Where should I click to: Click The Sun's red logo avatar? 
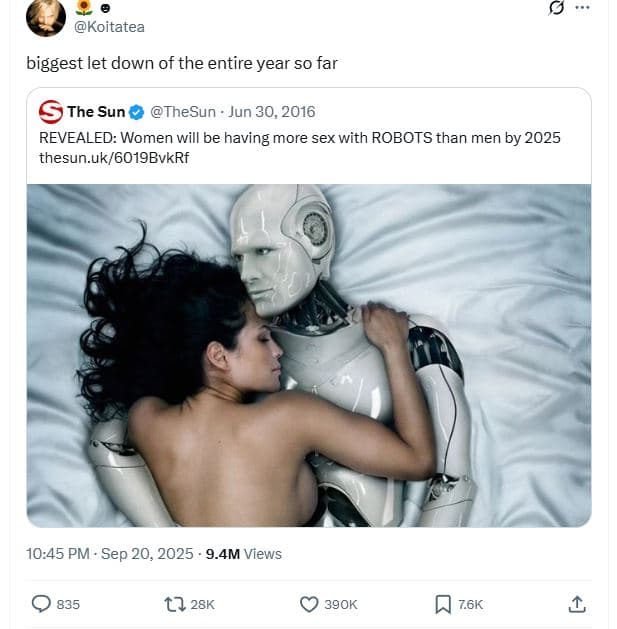tap(50, 112)
